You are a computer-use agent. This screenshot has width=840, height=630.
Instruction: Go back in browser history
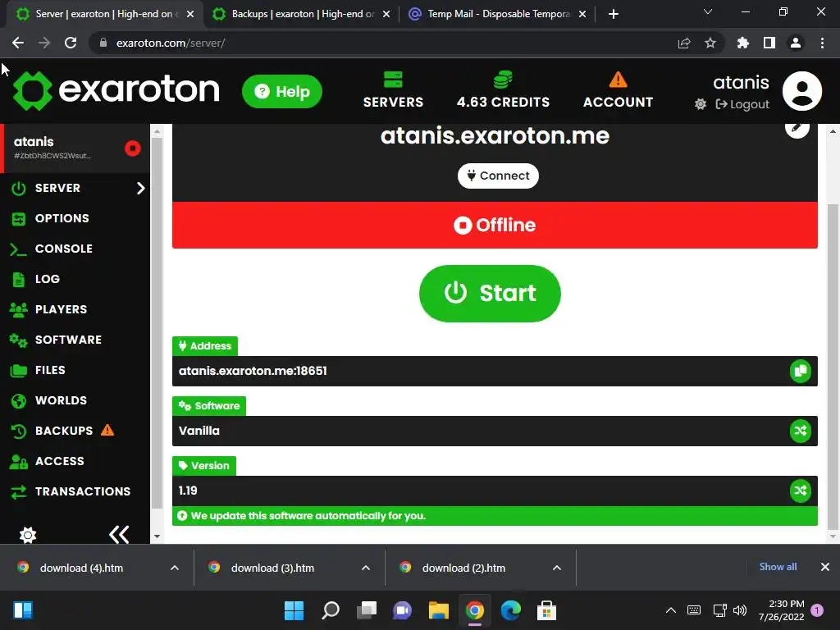(18, 43)
